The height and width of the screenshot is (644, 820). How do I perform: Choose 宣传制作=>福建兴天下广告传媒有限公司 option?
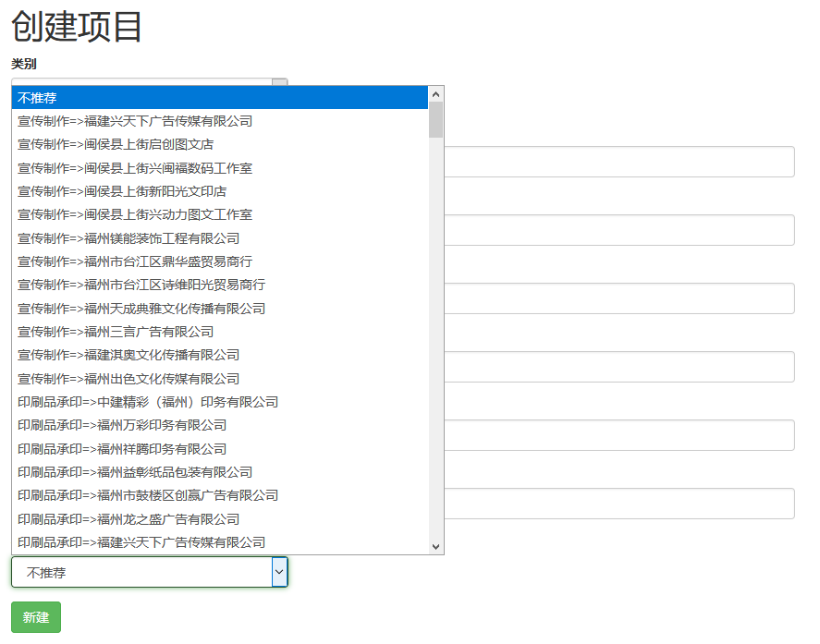(135, 121)
